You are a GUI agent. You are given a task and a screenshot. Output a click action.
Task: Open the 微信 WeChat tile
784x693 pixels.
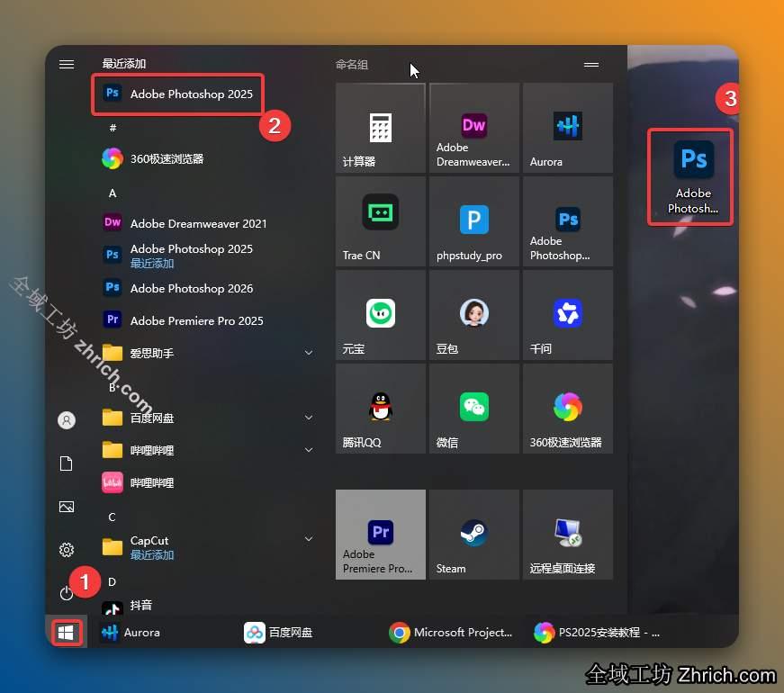[x=474, y=409]
